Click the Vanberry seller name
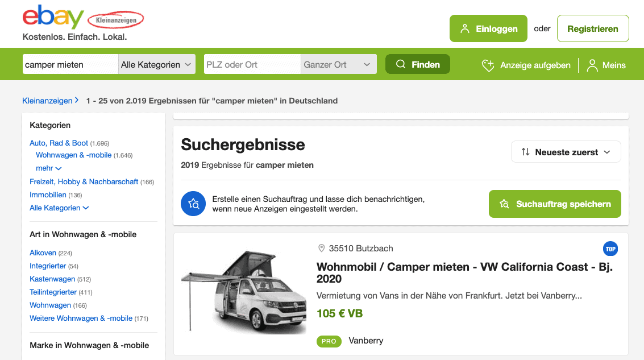Screen dimensions: 644x360 366,341
